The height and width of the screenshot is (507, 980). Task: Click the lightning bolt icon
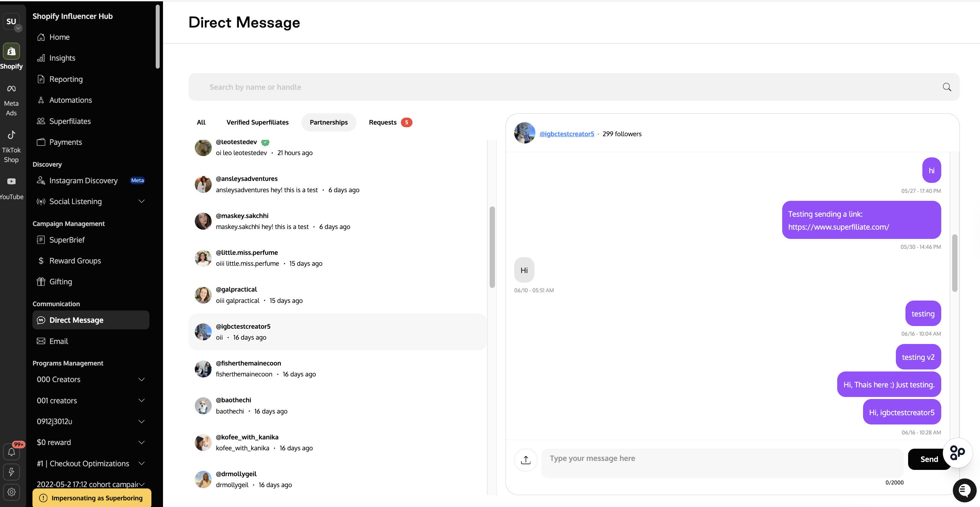[x=11, y=472]
